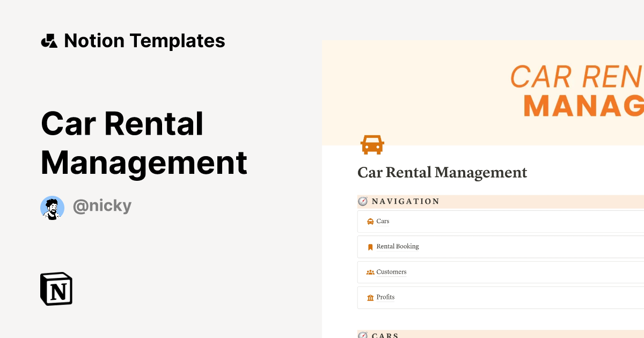The width and height of the screenshot is (644, 338).
Task: Go to the Customers page
Action: pos(391,272)
